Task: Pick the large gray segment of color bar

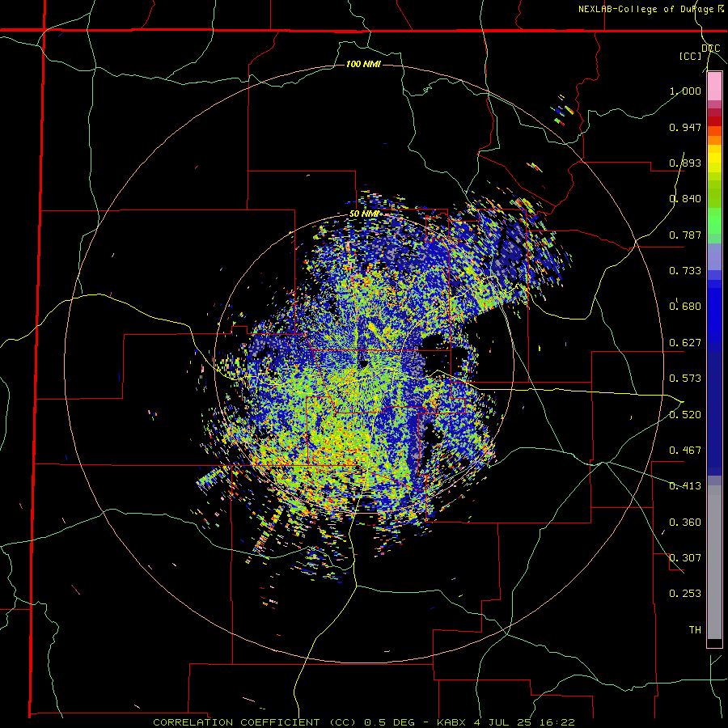Action: (714, 562)
